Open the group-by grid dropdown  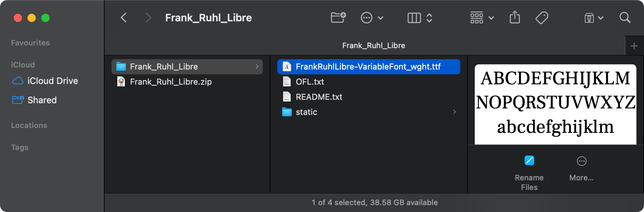pyautogui.click(x=482, y=18)
